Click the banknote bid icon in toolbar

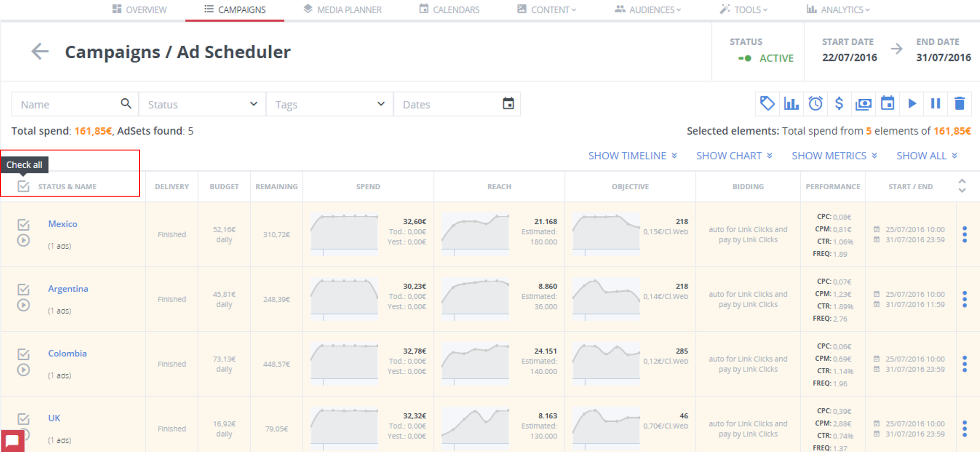864,104
